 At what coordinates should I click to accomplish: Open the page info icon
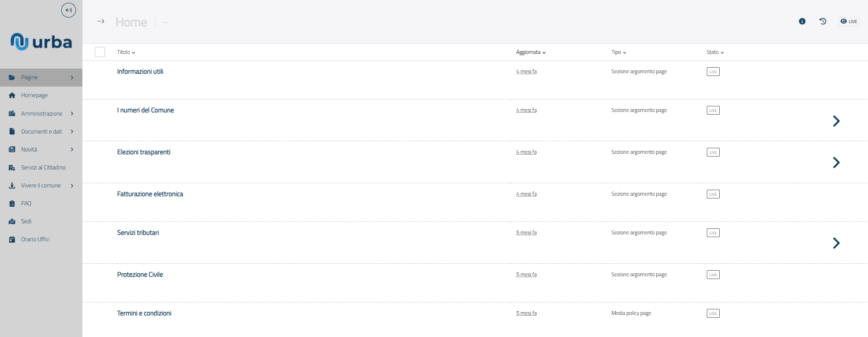tap(802, 21)
